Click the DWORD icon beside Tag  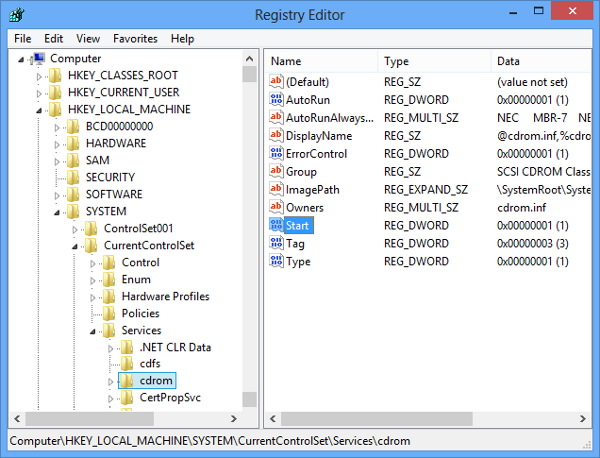[276, 243]
